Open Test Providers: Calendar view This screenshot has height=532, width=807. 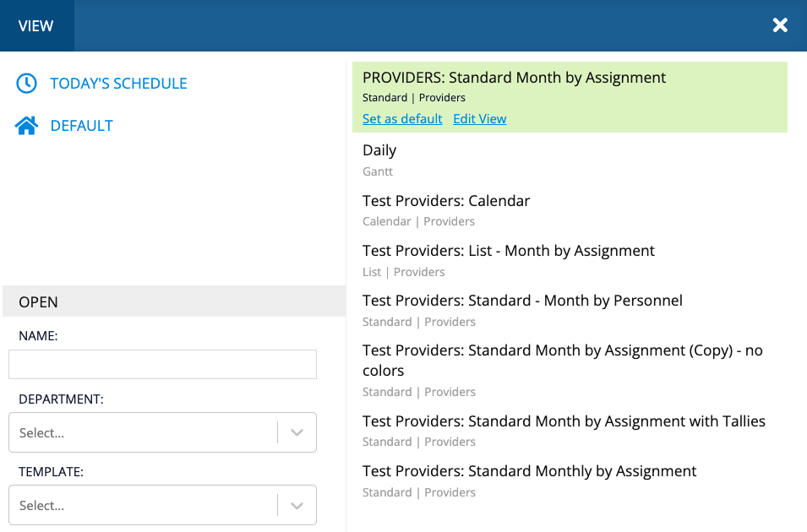coord(446,201)
